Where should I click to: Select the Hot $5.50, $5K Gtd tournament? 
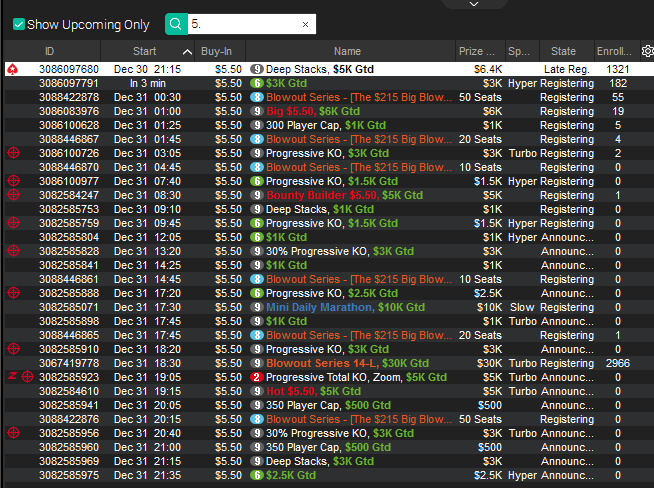[313, 391]
